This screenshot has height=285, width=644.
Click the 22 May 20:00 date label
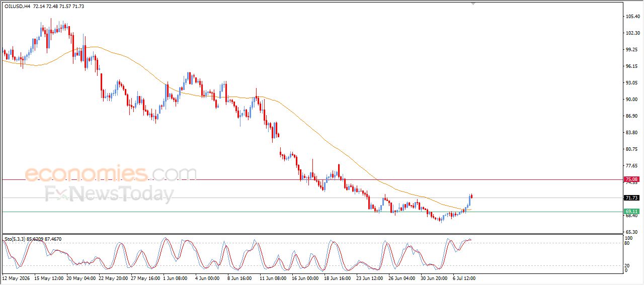pyautogui.click(x=114, y=278)
